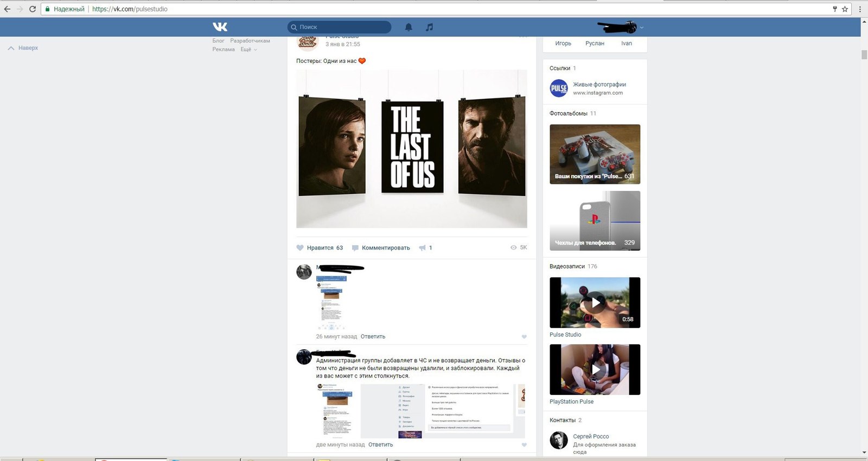Screen dimensions: 868x461
Task: Click post date 3 янв в 21:55
Action: (342, 44)
